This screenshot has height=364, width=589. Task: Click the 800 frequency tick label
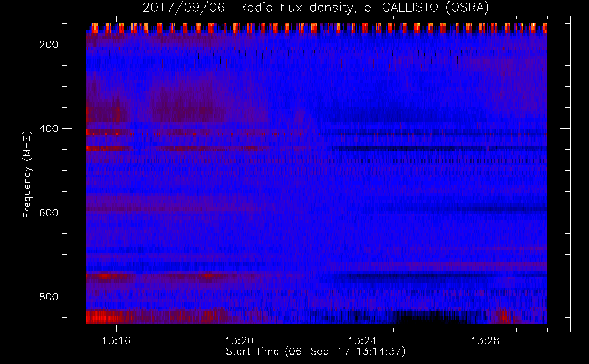click(x=49, y=297)
